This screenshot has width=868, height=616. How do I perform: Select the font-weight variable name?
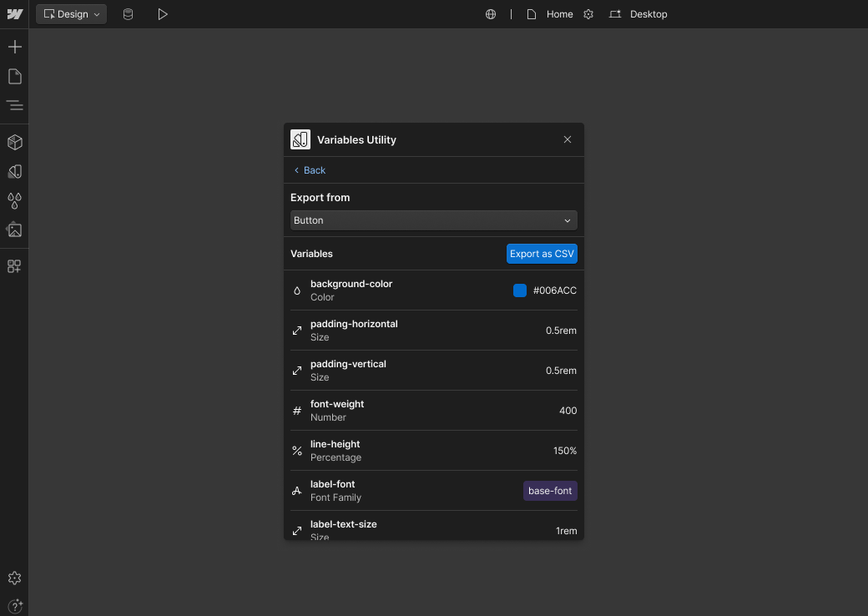pos(337,404)
